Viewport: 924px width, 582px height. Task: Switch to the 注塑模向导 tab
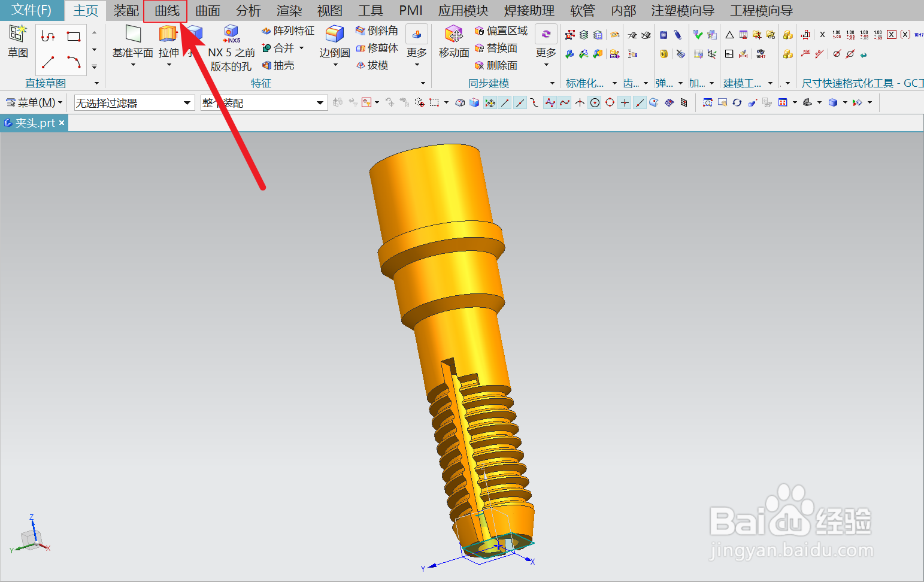pyautogui.click(x=683, y=11)
